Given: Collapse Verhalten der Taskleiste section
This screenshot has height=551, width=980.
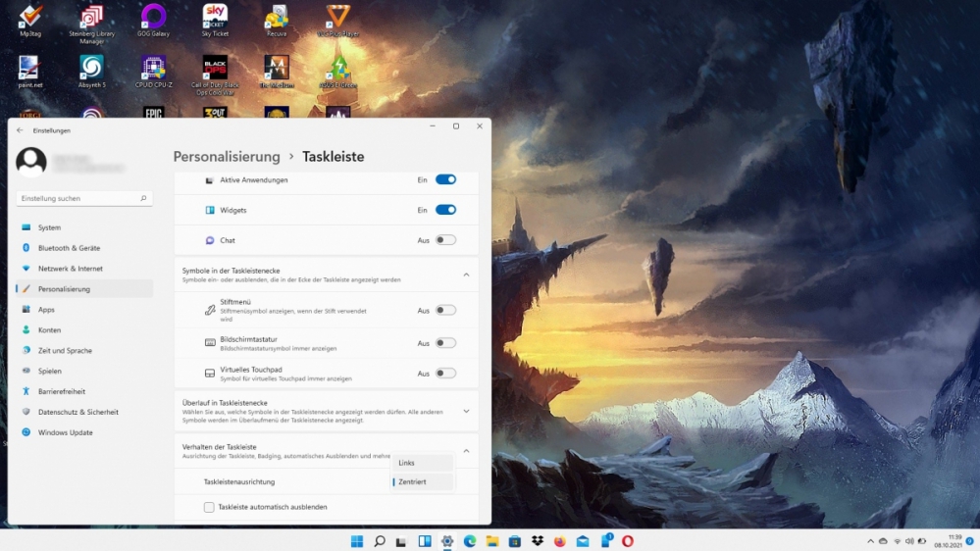Looking at the screenshot, I should [466, 451].
